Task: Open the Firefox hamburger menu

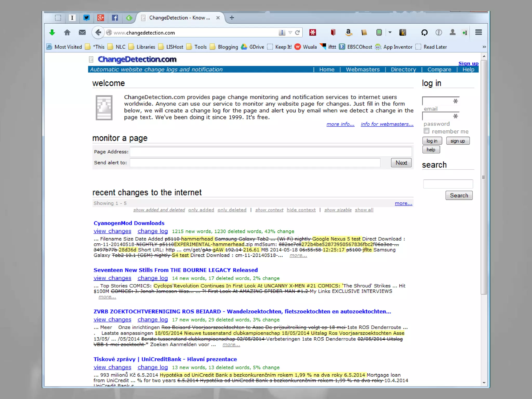Action: tap(478, 32)
